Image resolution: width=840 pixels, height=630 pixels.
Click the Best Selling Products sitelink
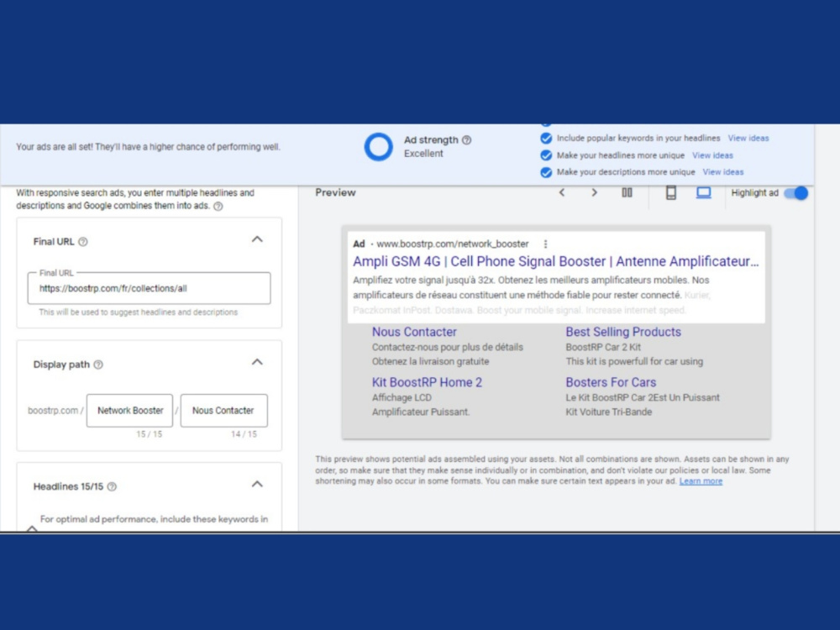(623, 332)
